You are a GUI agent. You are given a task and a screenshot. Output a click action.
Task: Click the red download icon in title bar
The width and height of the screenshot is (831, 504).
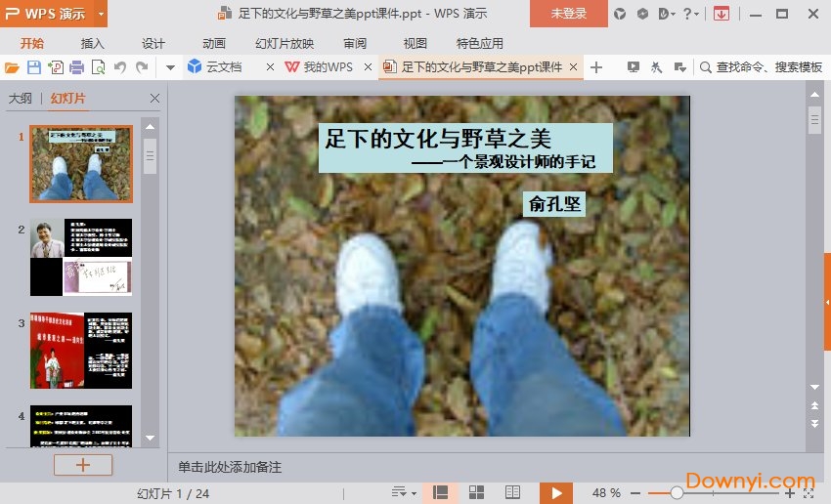[721, 14]
